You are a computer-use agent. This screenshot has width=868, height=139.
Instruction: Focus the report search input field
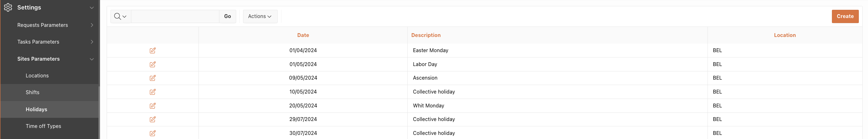(175, 16)
